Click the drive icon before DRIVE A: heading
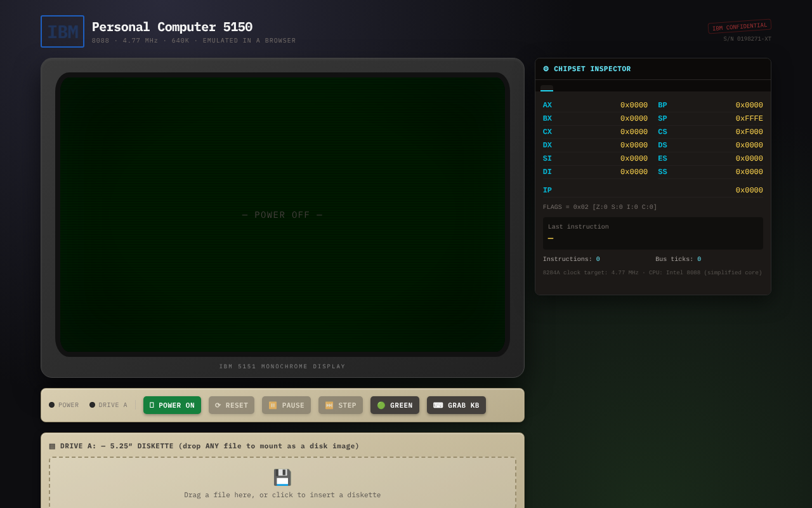Image resolution: width=812 pixels, height=508 pixels. tap(52, 446)
